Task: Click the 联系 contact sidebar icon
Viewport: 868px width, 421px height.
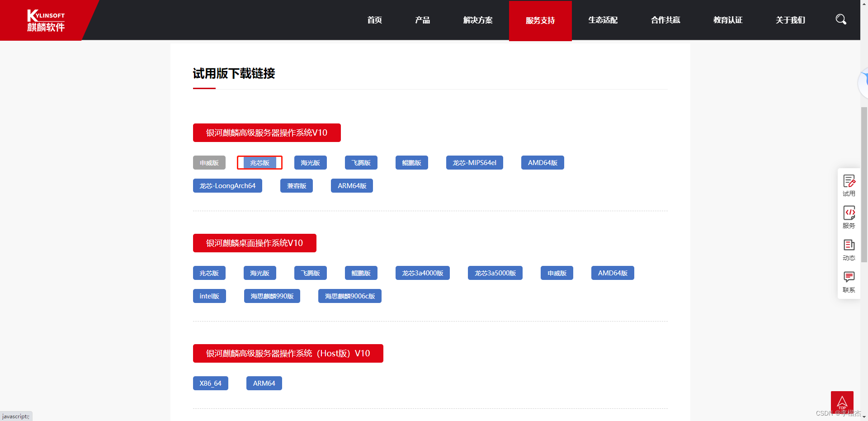Action: [x=849, y=282]
